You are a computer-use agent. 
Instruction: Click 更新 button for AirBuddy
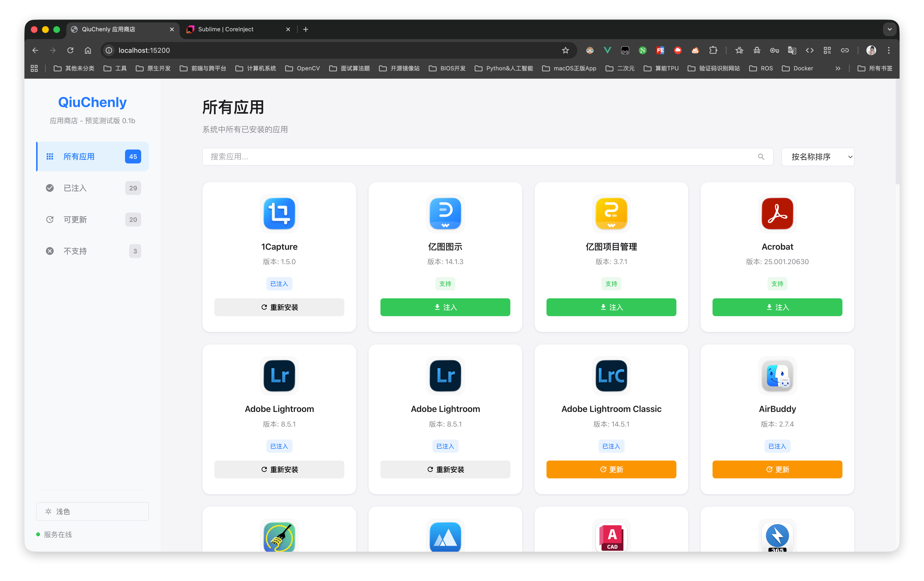[777, 469]
